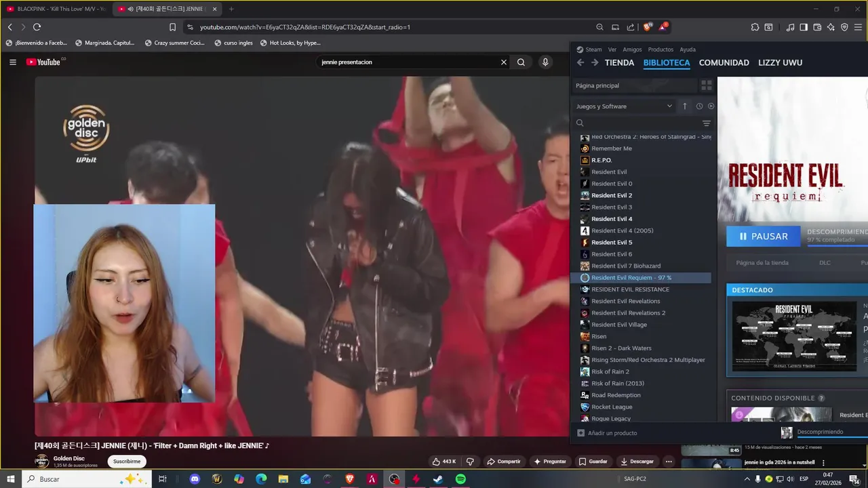Viewport: 868px width, 488px height.
Task: Select Rocket League in library
Action: 640,407
